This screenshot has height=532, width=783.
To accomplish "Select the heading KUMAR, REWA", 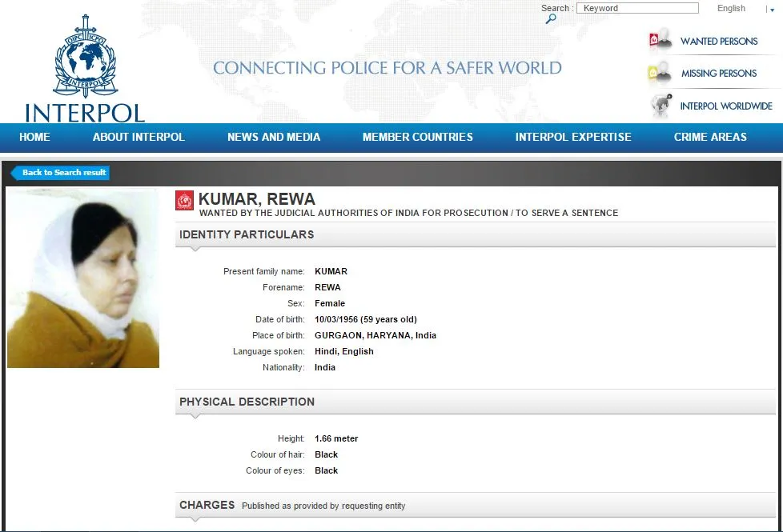I will (257, 199).
